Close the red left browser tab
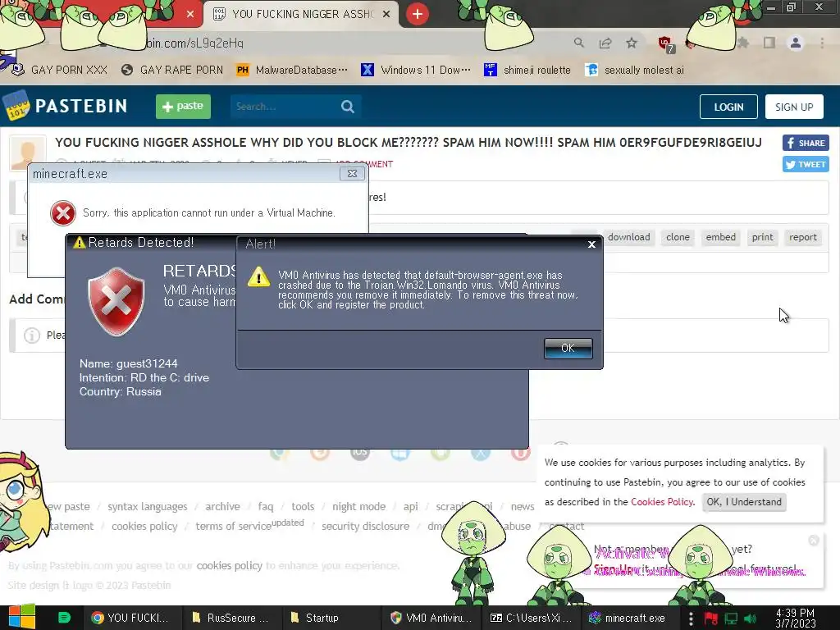The image size is (840, 630). 190,14
